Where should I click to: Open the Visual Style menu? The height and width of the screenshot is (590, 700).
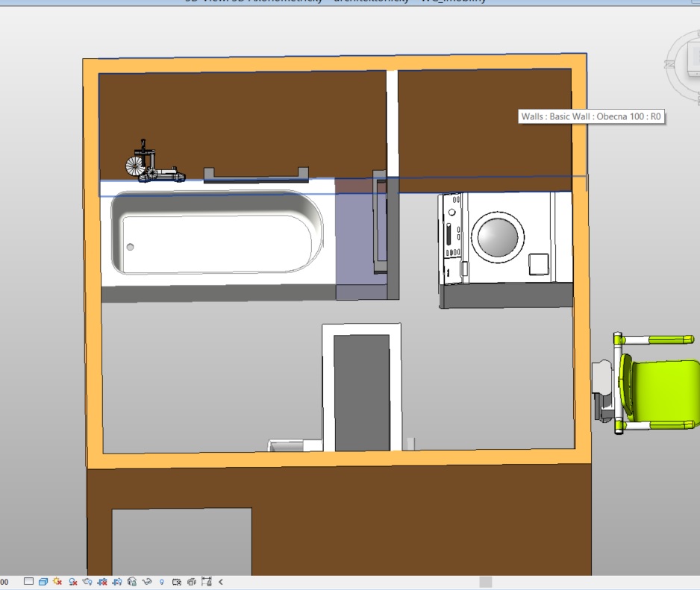click(43, 582)
